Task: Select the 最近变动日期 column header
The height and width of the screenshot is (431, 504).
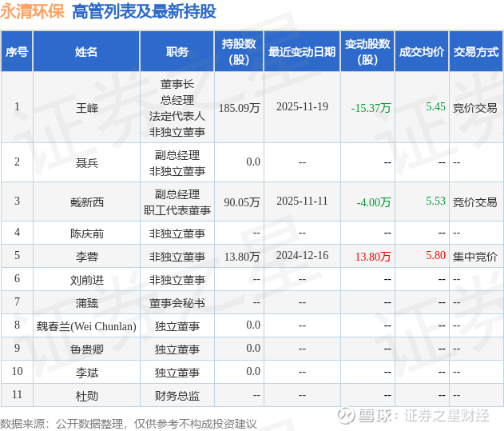Action: 302,51
